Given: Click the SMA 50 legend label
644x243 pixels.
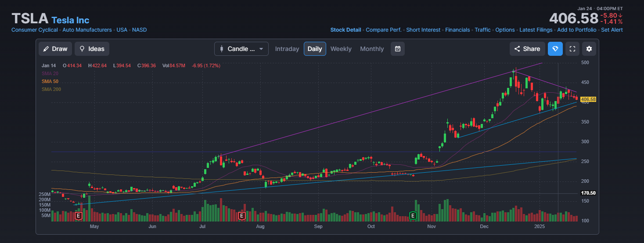Looking at the screenshot, I should pos(50,81).
